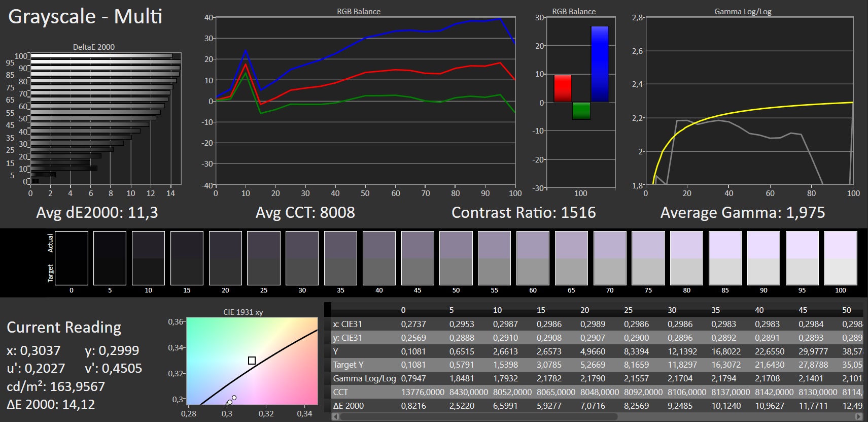Image resolution: width=868 pixels, height=422 pixels.
Task: Click the right scroll arrow under data table
Action: 858,416
